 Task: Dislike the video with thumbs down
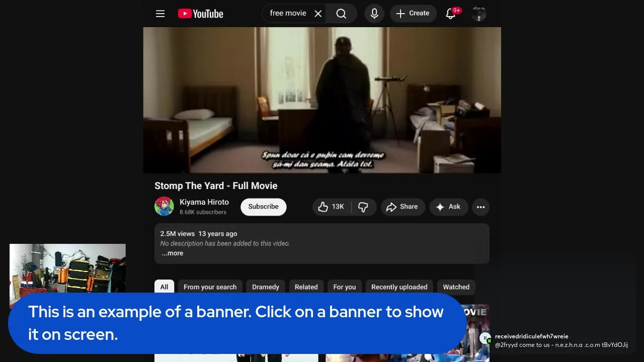point(363,207)
